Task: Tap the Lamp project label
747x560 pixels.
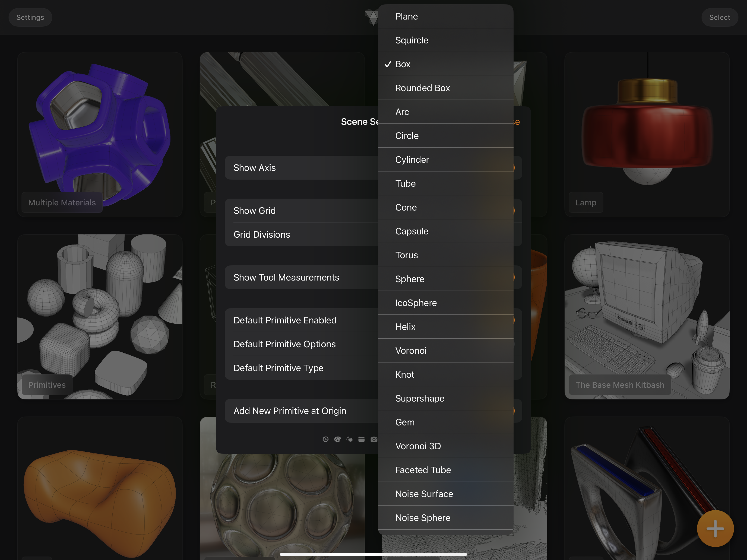Action: click(x=586, y=202)
